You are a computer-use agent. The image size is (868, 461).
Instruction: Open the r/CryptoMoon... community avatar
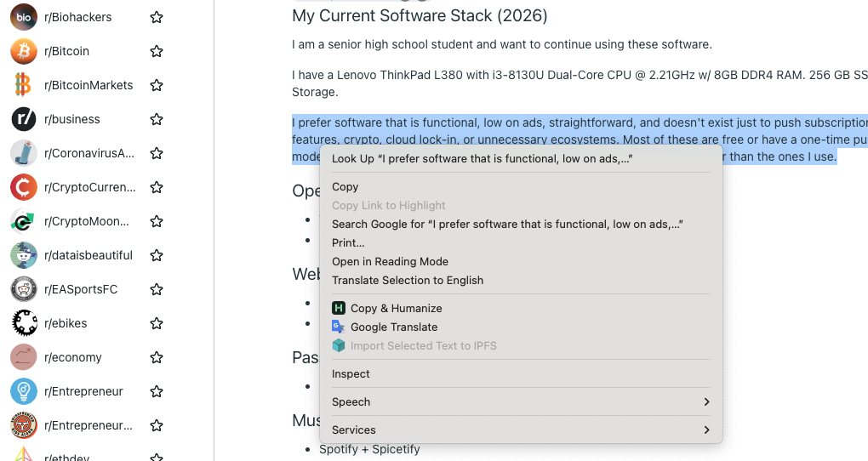pos(24,221)
